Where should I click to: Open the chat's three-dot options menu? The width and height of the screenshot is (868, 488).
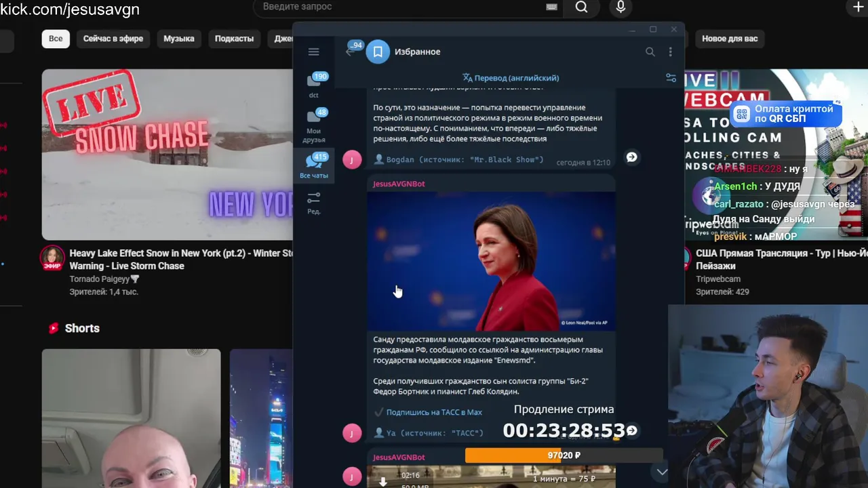670,52
